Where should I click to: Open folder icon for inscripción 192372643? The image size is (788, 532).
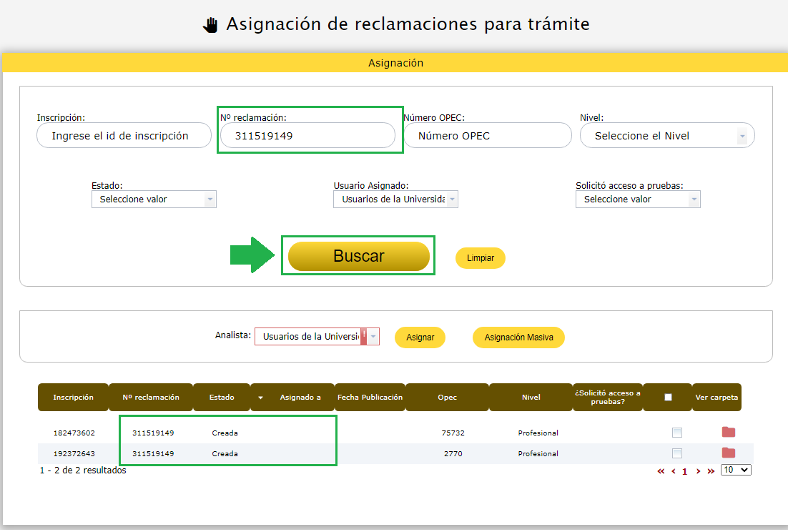tap(728, 453)
